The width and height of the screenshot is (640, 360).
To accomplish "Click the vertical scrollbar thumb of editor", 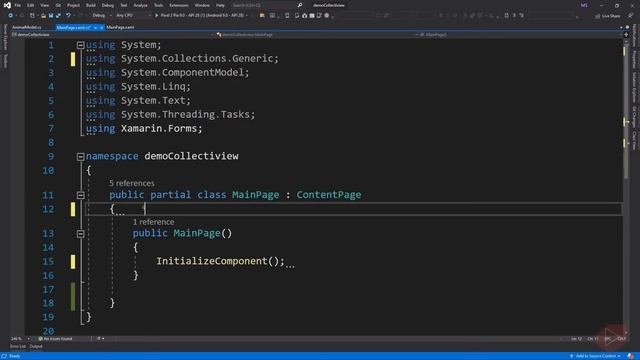I will (626, 110).
